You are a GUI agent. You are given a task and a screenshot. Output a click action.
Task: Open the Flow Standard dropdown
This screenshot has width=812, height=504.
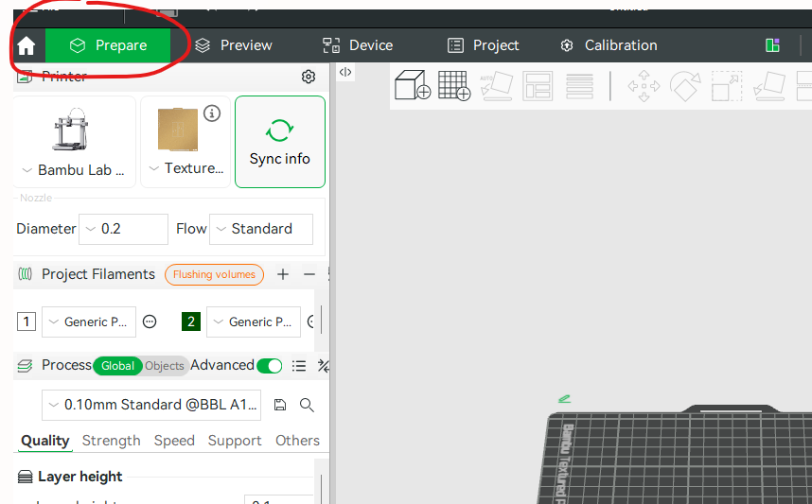261,229
